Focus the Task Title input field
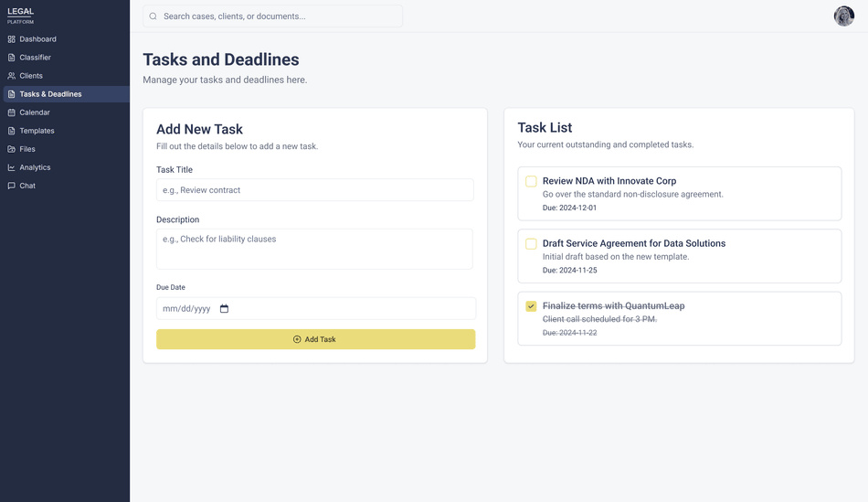868x502 pixels. (x=314, y=190)
